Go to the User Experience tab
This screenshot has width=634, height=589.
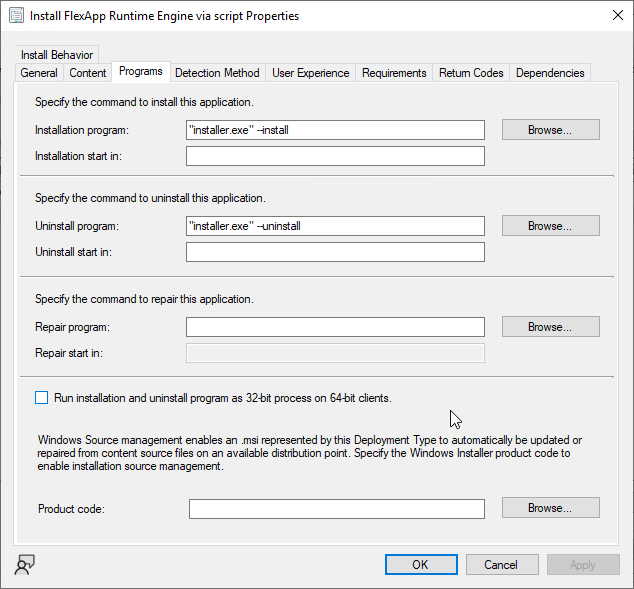[x=311, y=73]
